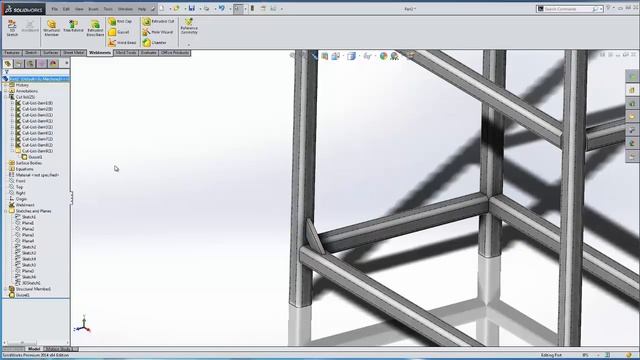Open the DisplayManager tab
Image resolution: width=640 pixels, height=360 pixels.
(53, 64)
